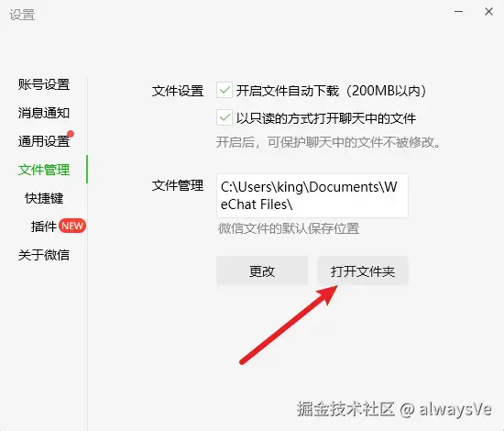The image size is (504, 431).
Task: Click the WeChat Files path field
Action: (x=312, y=195)
